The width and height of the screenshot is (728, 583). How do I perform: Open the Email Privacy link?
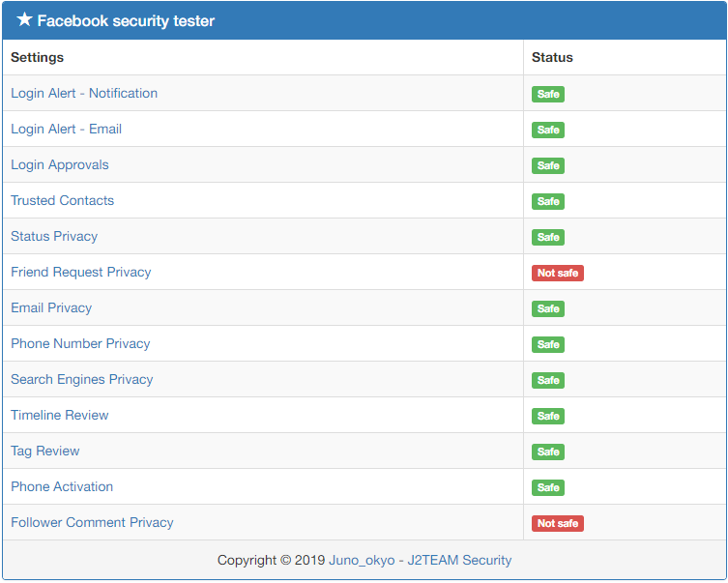click(x=51, y=307)
